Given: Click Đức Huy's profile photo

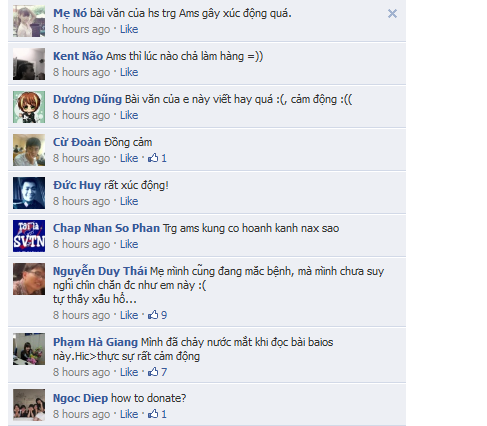Looking at the screenshot, I should (29, 193).
